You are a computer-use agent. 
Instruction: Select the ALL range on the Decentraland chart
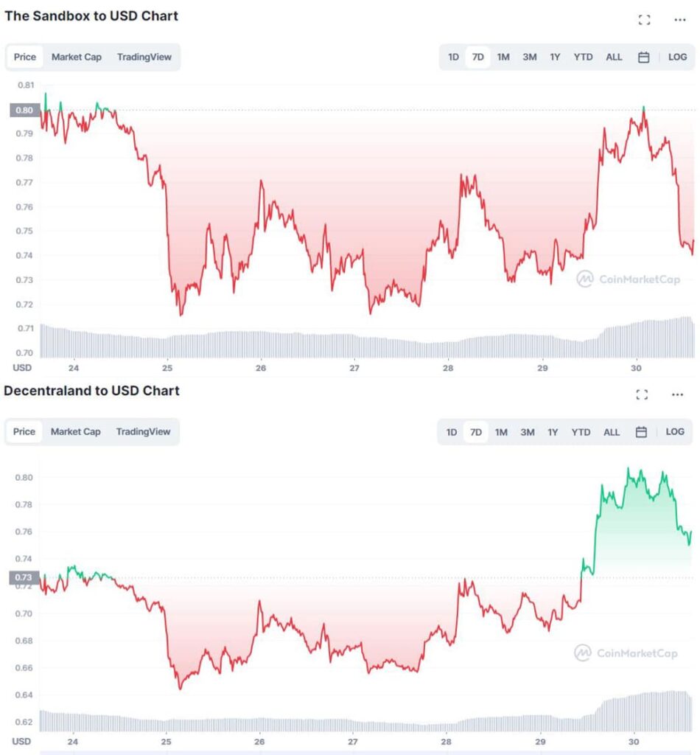point(611,432)
